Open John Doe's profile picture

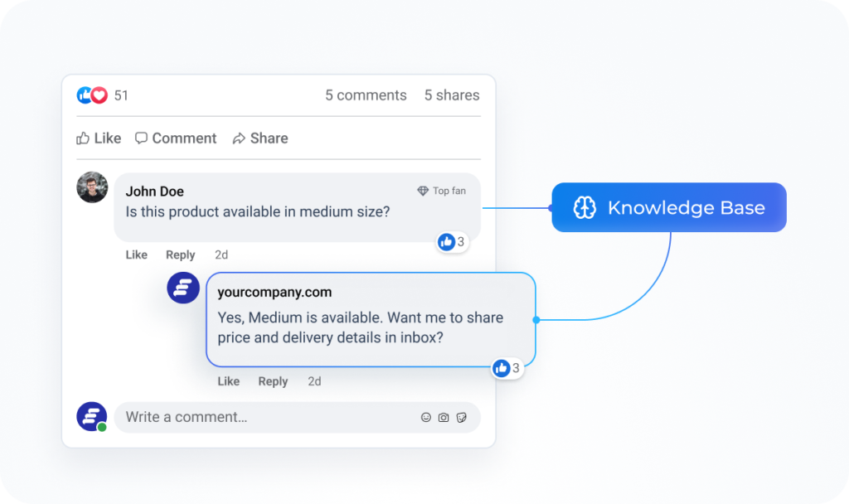coord(92,187)
